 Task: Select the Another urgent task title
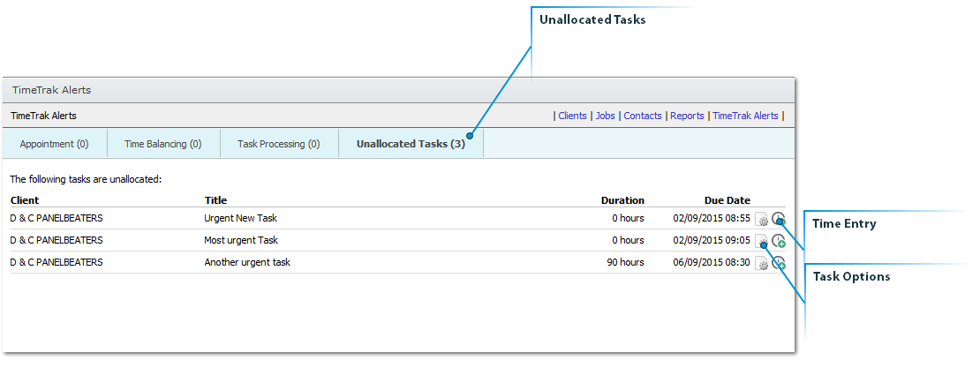[247, 262]
